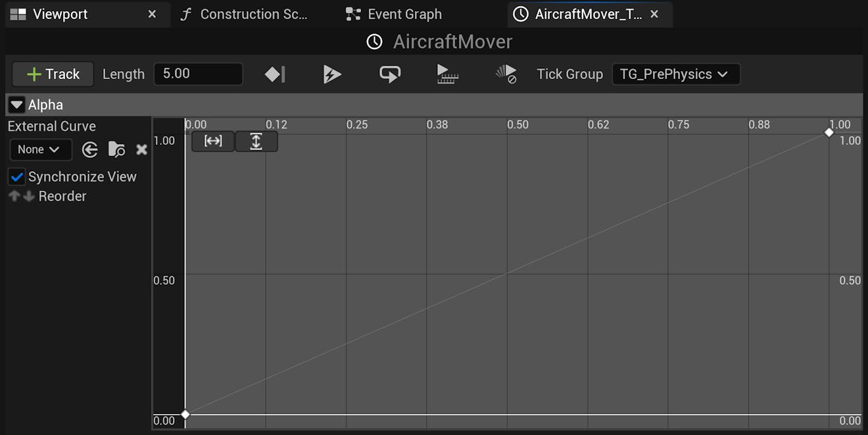This screenshot has width=868, height=435.
Task: Collapse the Alpha track
Action: pos(17,105)
